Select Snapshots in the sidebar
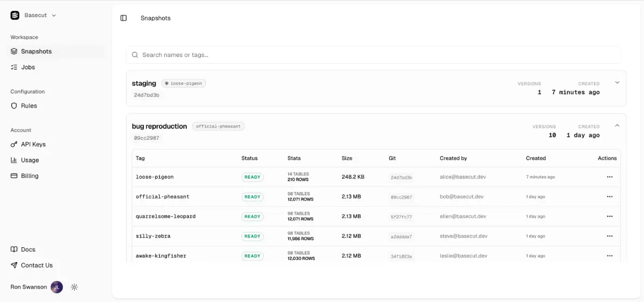The height and width of the screenshot is (302, 644). (56, 52)
